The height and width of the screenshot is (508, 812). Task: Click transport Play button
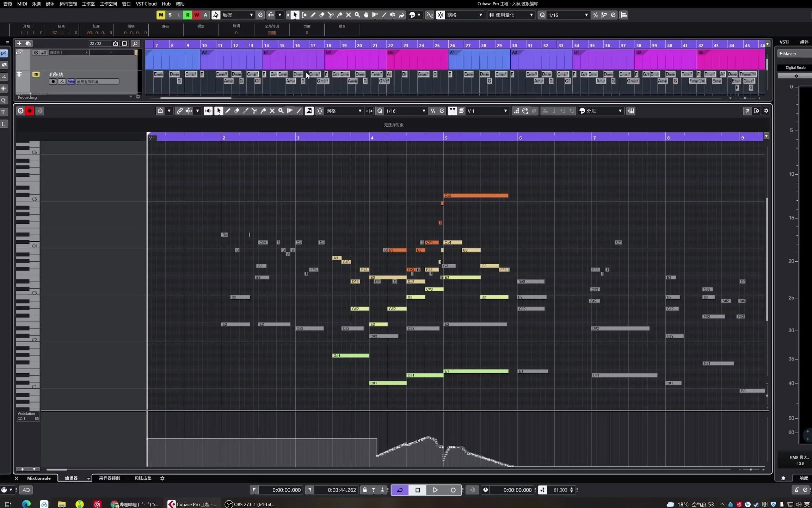435,490
